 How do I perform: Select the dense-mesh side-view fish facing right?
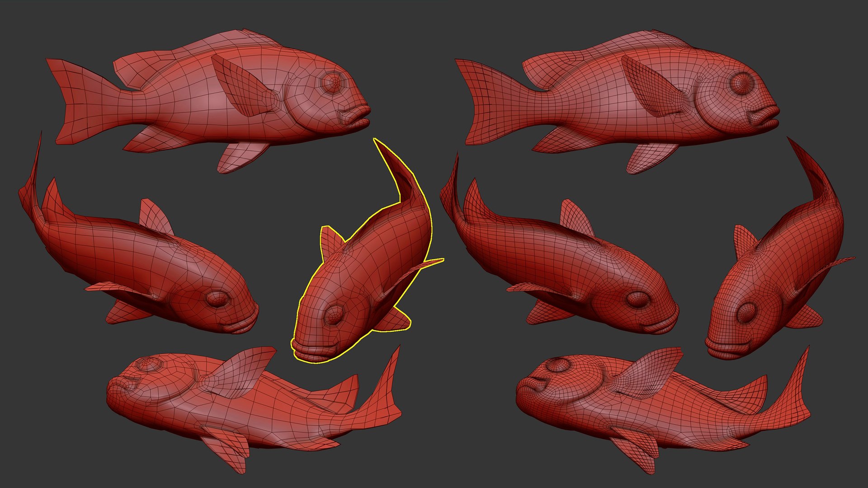coord(617,102)
